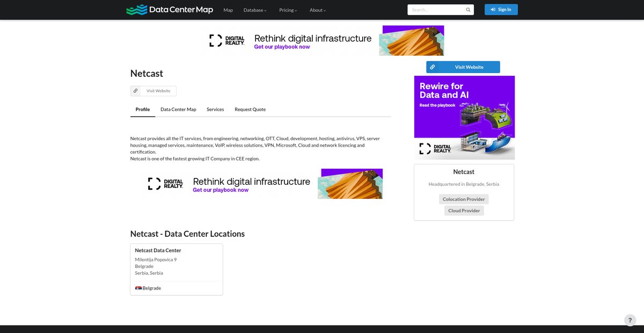
Task: Click the Serbian flag icon next to Belgrade
Action: click(138, 288)
